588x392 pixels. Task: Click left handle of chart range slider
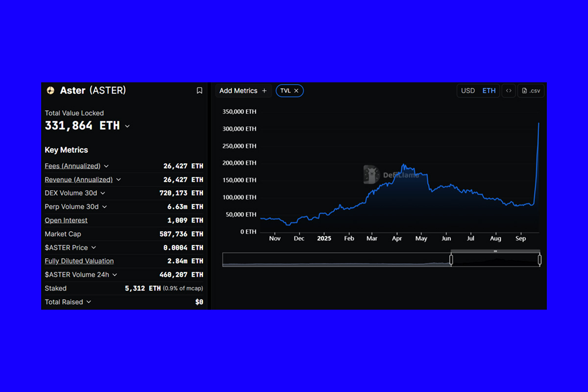tap(451, 260)
